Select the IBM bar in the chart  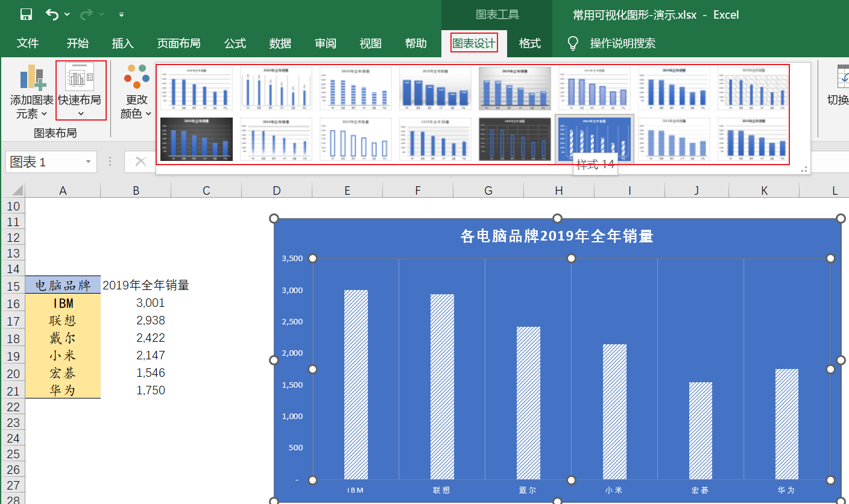click(356, 385)
